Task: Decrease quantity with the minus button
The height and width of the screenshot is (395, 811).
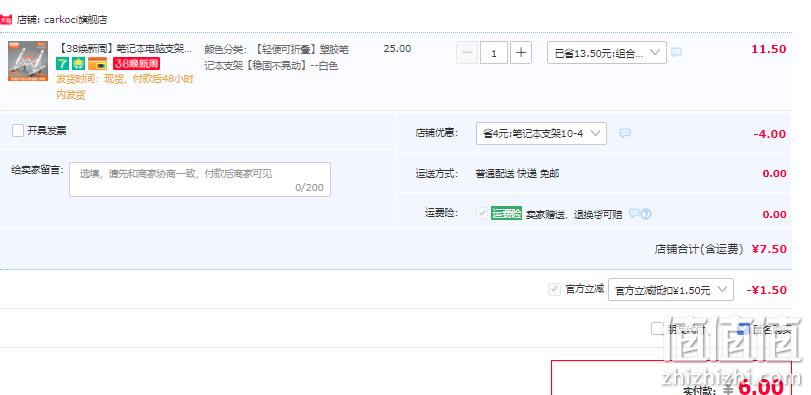Action: (467, 53)
